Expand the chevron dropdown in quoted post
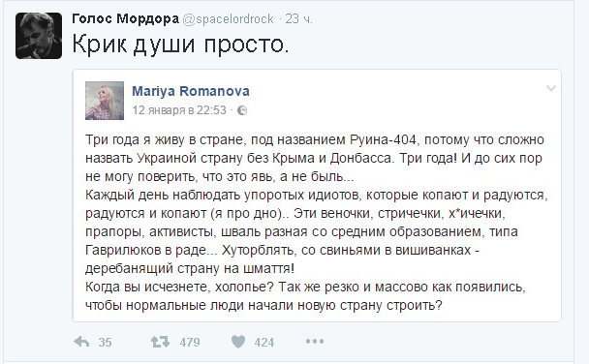The width and height of the screenshot is (589, 364). [x=550, y=88]
